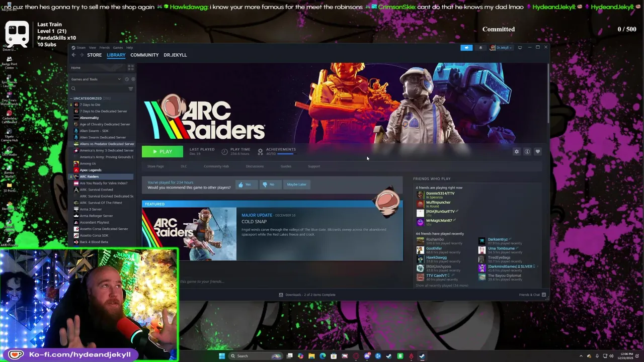Select 7 Days to Die in library
The width and height of the screenshot is (644, 362).
click(x=90, y=105)
